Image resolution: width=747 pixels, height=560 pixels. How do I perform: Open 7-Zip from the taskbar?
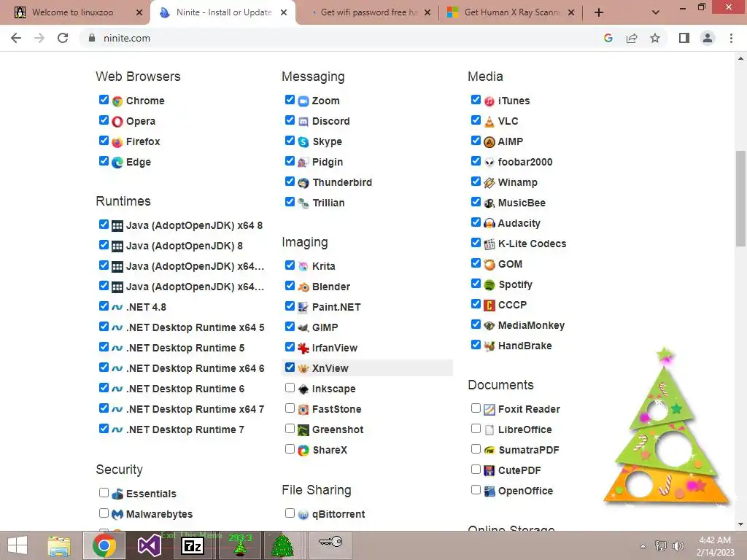coord(193,545)
